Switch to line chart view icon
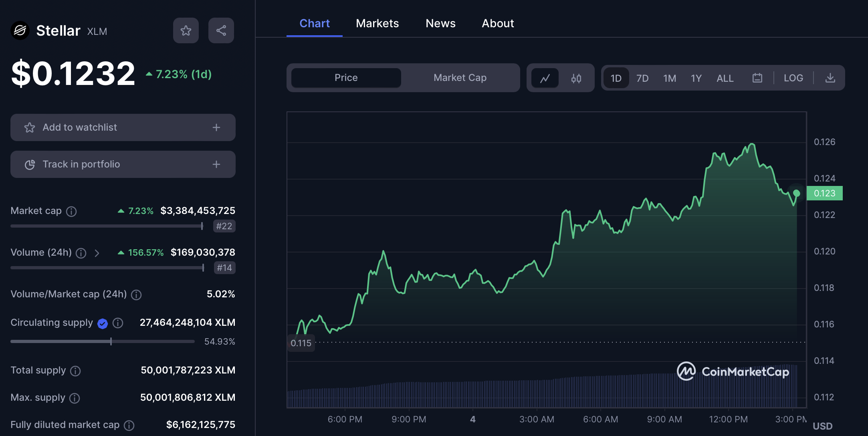868x436 pixels. [545, 78]
